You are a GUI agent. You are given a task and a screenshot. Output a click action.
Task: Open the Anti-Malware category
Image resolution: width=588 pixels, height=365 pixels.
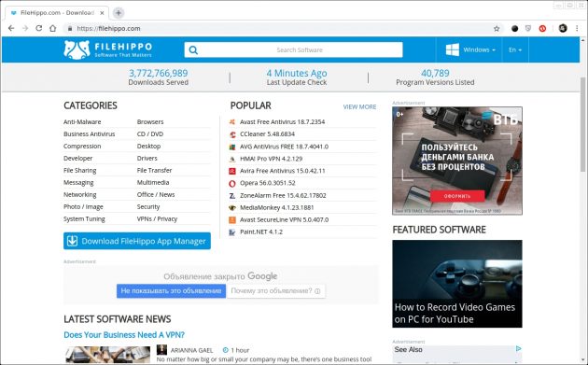point(82,122)
